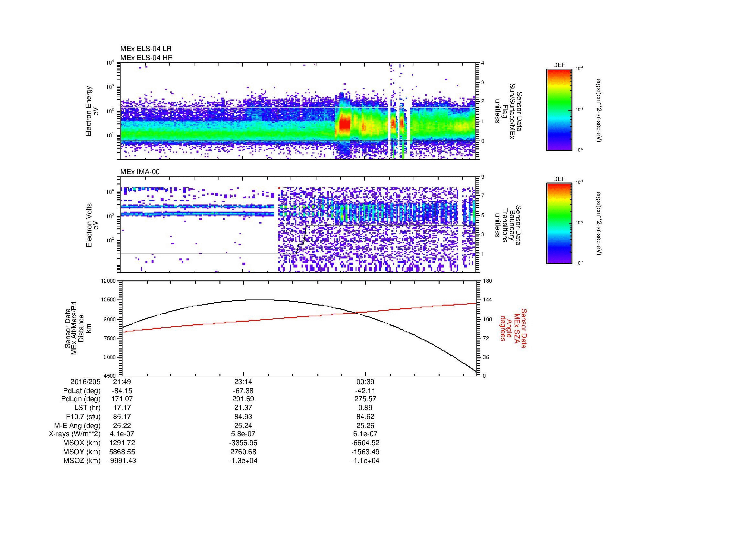This screenshot has height=534, width=756.
Task: Click the 'MSOX (km)' row label
Action: point(82,443)
